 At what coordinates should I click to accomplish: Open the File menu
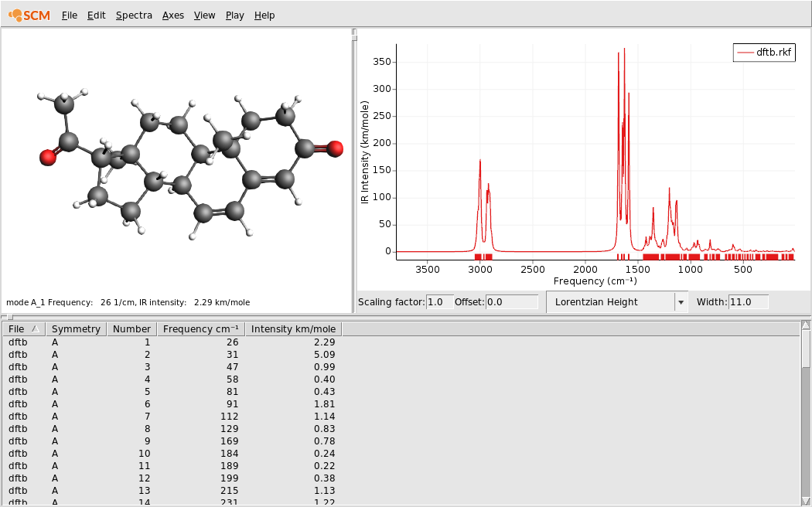tap(70, 15)
